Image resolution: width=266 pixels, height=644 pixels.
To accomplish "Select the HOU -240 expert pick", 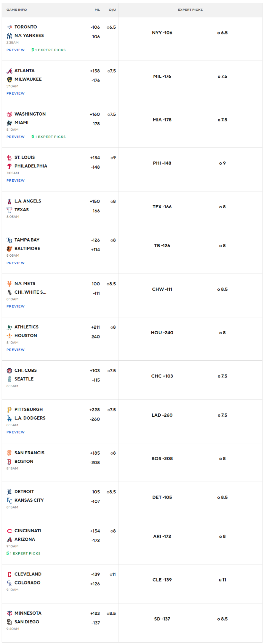I will 162,333.
